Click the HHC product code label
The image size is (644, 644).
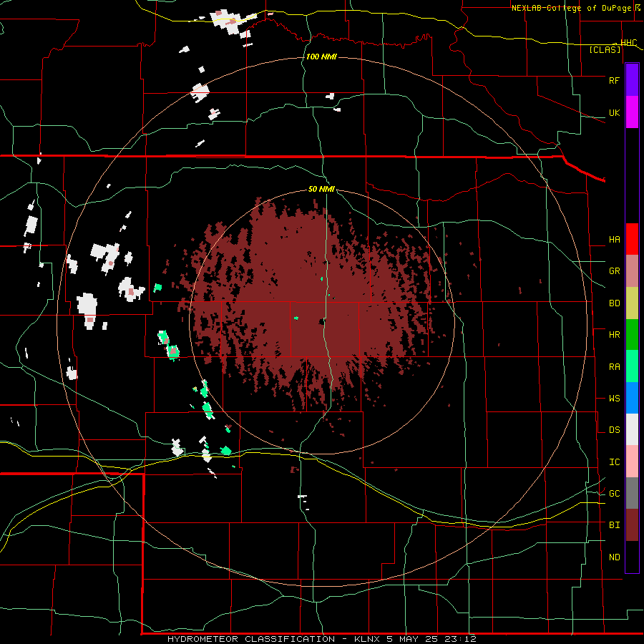pyautogui.click(x=628, y=43)
